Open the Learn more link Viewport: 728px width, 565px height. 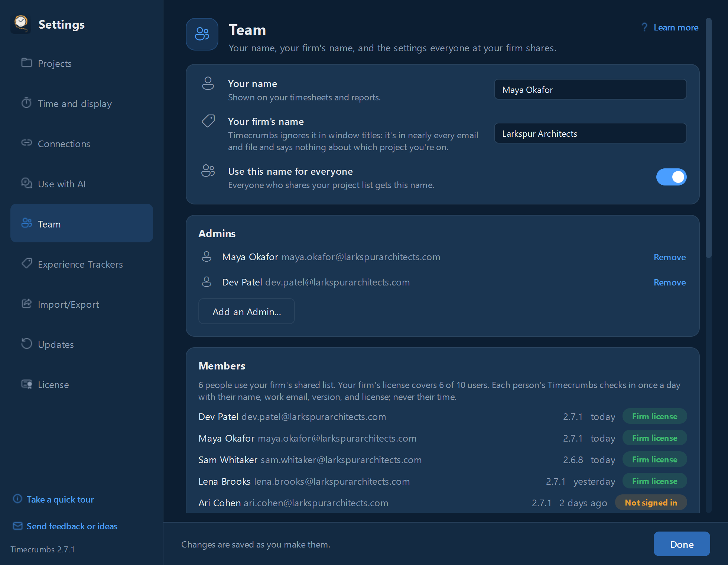click(x=676, y=28)
